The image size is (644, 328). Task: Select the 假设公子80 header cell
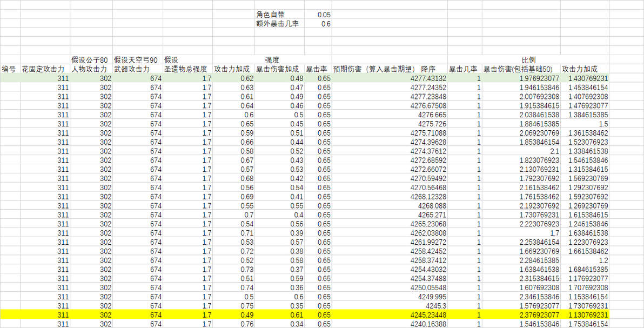[x=91, y=59]
